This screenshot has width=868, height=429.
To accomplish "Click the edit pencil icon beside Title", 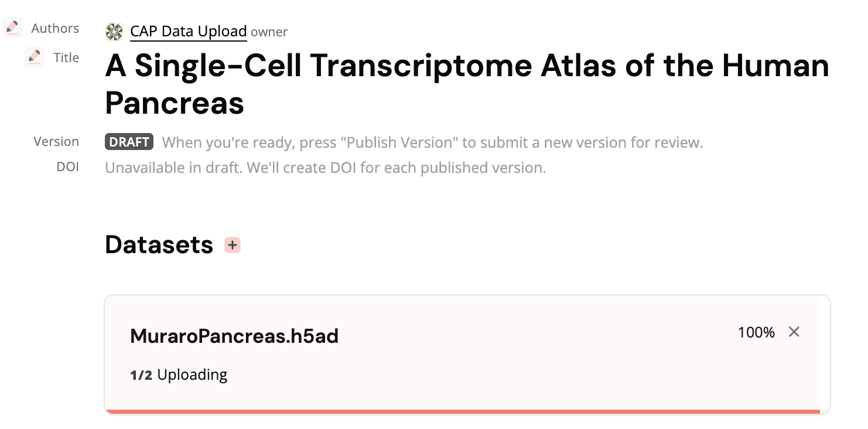I will coord(35,57).
